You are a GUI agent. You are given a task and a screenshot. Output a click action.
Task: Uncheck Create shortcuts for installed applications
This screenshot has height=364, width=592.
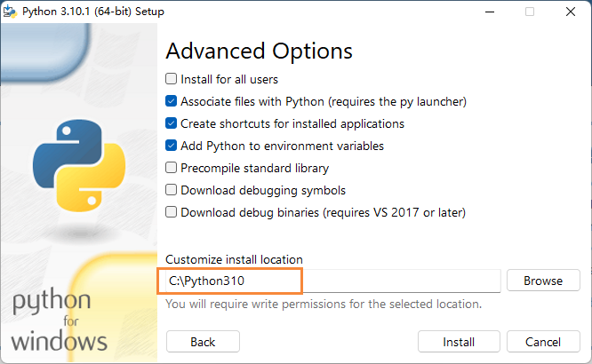(171, 123)
